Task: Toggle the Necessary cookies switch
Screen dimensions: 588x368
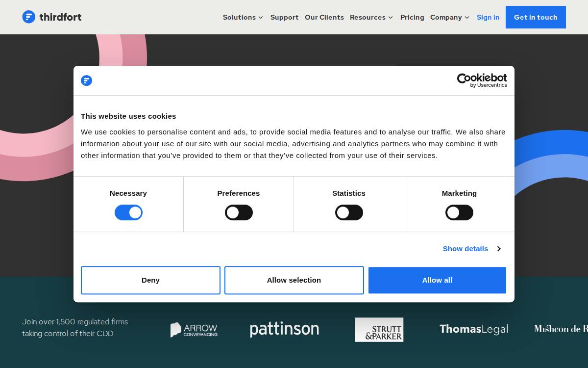Action: pos(128,212)
